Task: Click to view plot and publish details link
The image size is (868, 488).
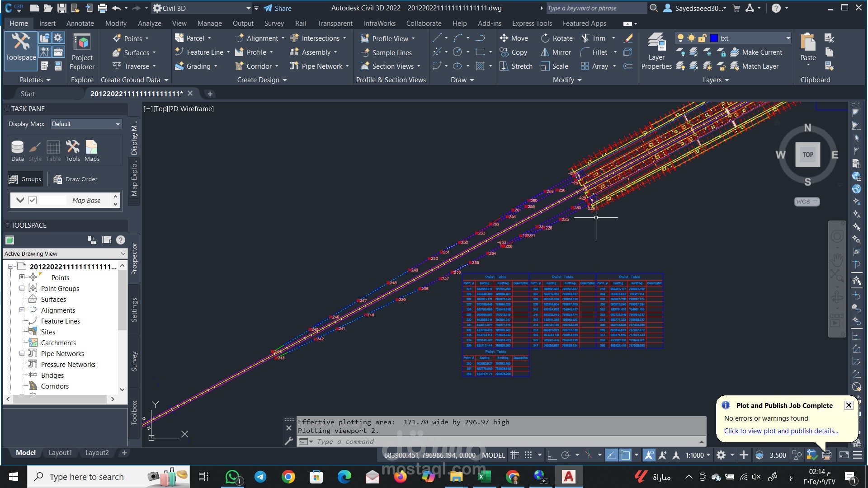Action: 781,431
